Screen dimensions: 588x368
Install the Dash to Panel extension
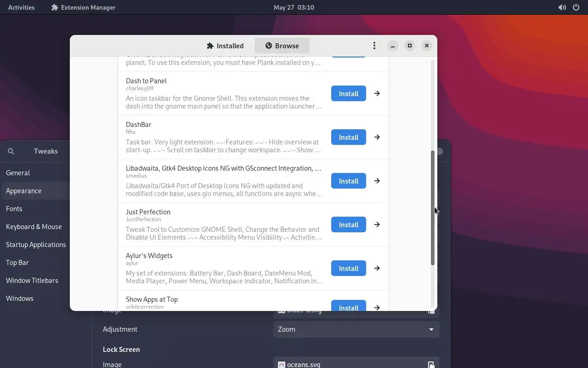click(x=349, y=93)
